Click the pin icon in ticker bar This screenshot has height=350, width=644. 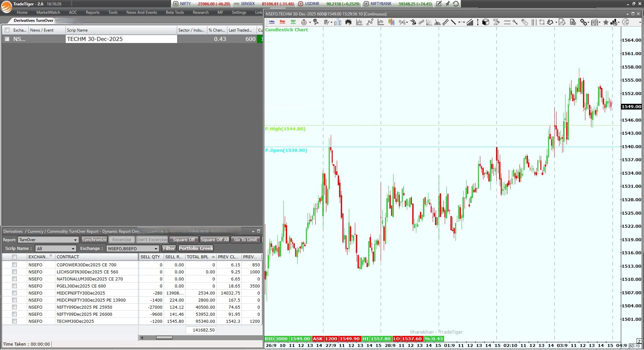pos(447,4)
